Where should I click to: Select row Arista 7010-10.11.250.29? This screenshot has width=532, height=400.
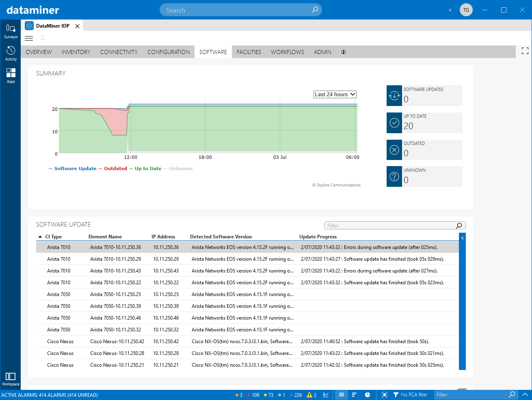coord(247,259)
